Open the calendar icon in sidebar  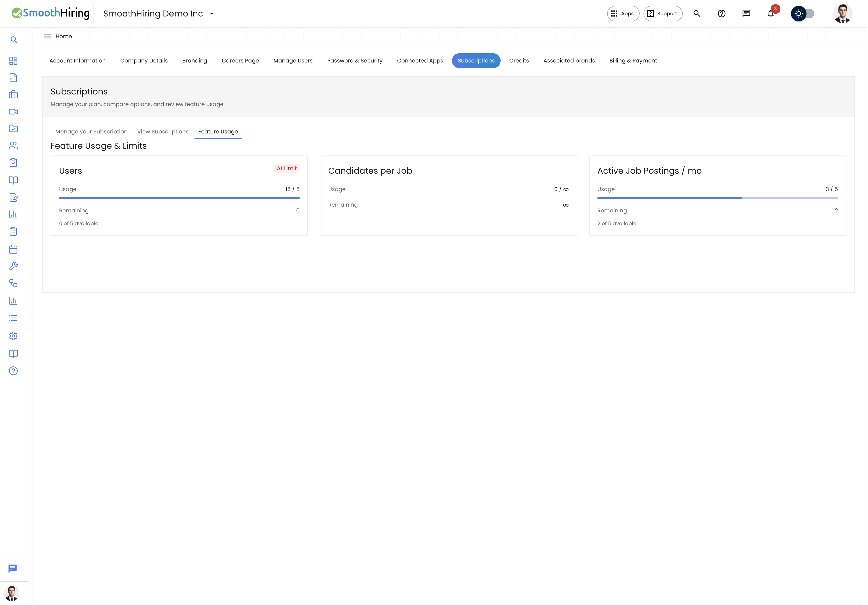13,249
